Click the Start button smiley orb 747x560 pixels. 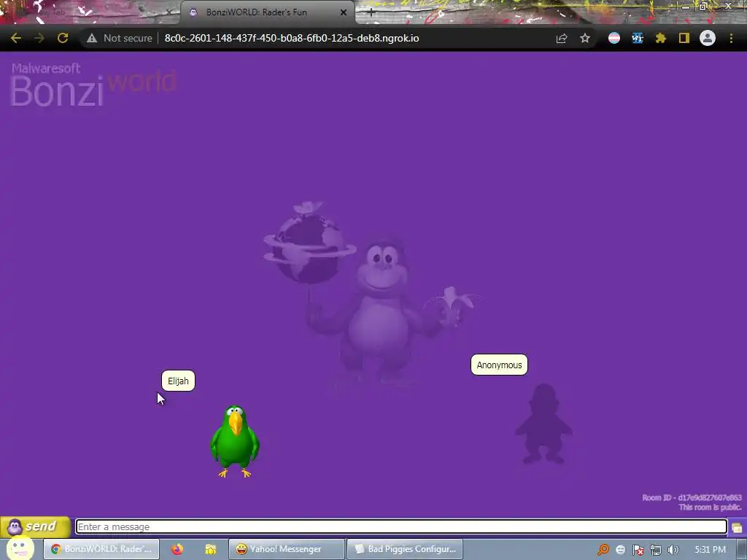tap(20, 548)
